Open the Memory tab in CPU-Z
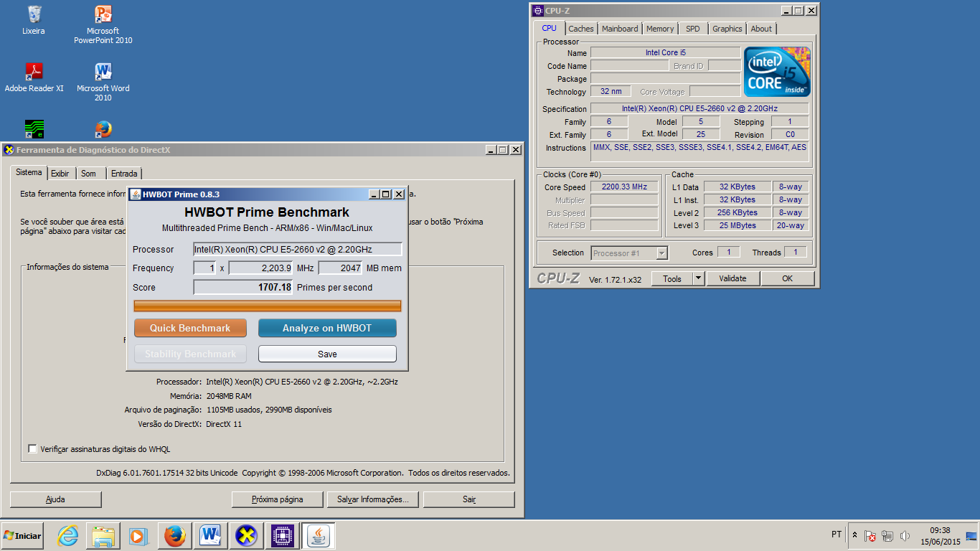The height and width of the screenshot is (551, 980). pos(660,29)
